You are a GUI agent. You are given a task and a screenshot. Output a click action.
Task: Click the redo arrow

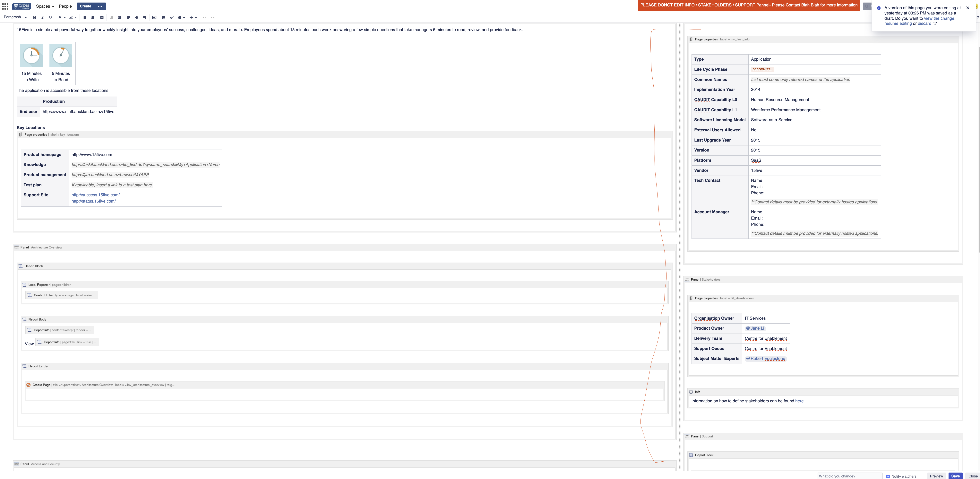click(x=213, y=18)
